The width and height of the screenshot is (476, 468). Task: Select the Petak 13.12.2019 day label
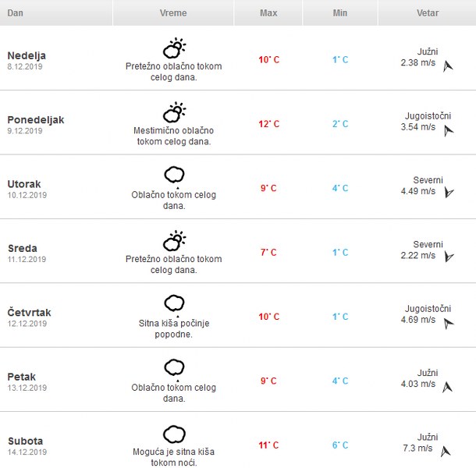tap(27, 381)
